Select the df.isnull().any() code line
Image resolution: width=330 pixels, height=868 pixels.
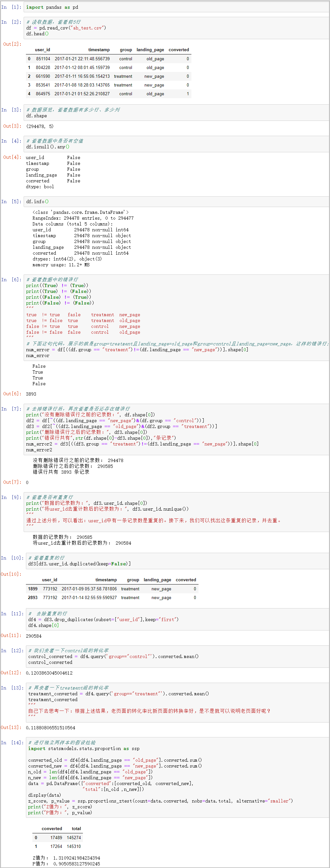point(48,147)
